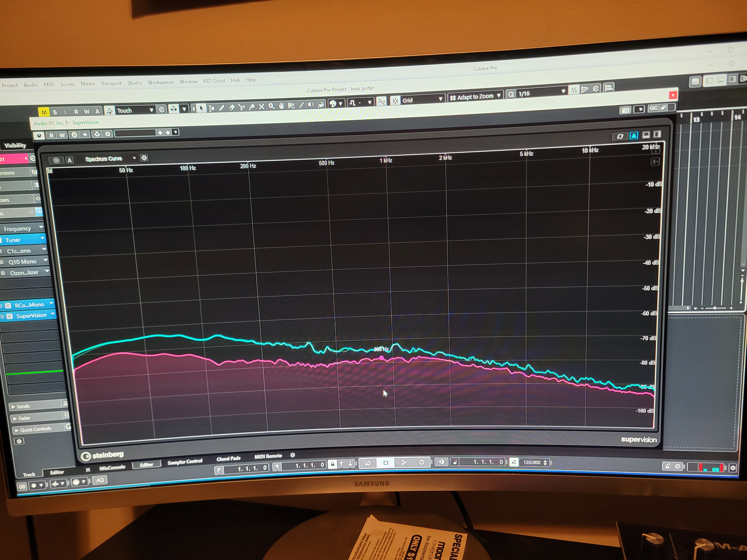Start playback with the transport Play button

[x=403, y=462]
